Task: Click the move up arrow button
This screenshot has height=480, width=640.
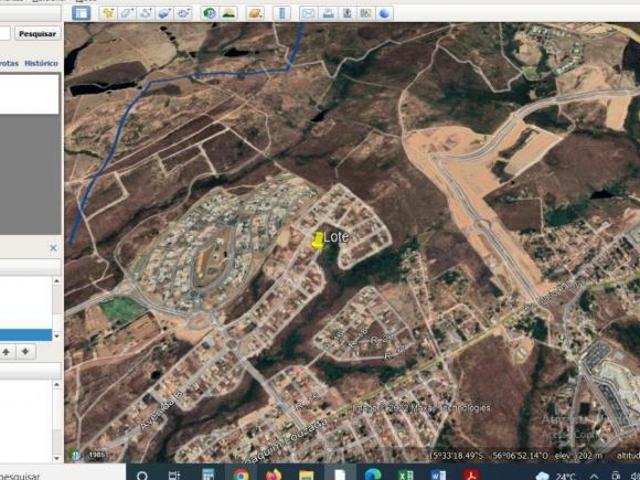Action: click(7, 352)
